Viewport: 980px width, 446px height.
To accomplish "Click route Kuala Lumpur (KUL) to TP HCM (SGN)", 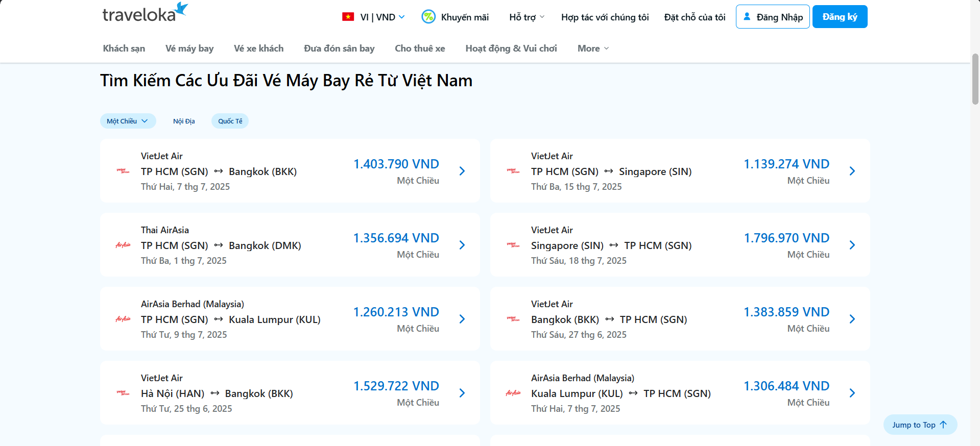I will tap(621, 393).
